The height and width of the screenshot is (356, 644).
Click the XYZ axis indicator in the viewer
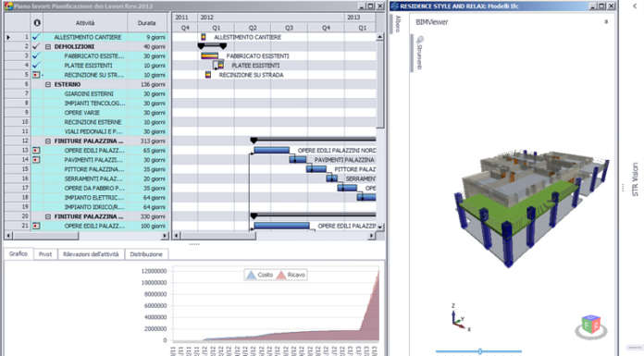[x=459, y=318]
